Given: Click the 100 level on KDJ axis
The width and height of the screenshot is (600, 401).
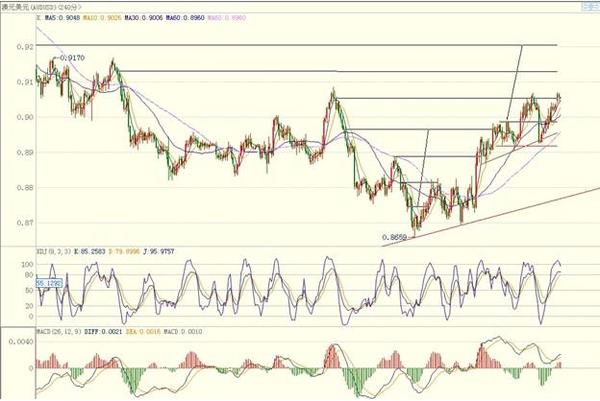Looking at the screenshot, I should [x=27, y=264].
